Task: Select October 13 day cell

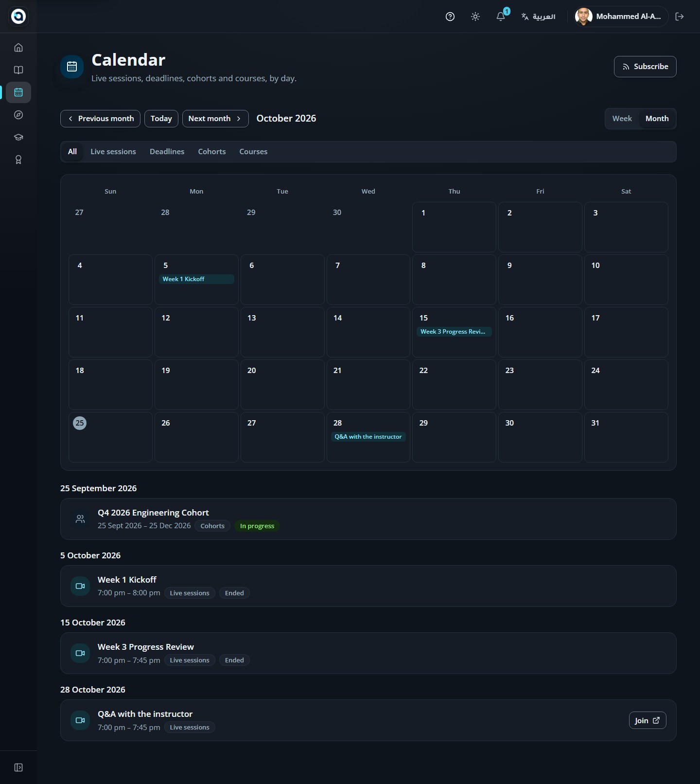Action: click(x=282, y=332)
